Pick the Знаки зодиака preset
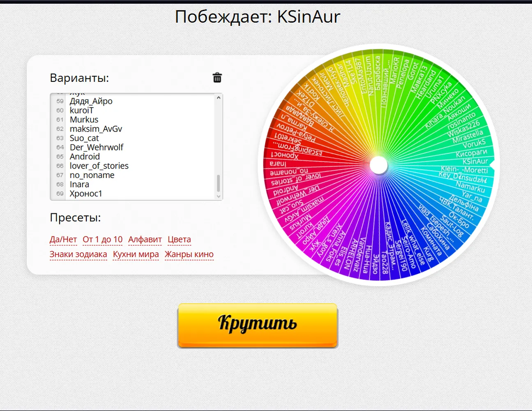This screenshot has height=411, width=532. coord(78,254)
